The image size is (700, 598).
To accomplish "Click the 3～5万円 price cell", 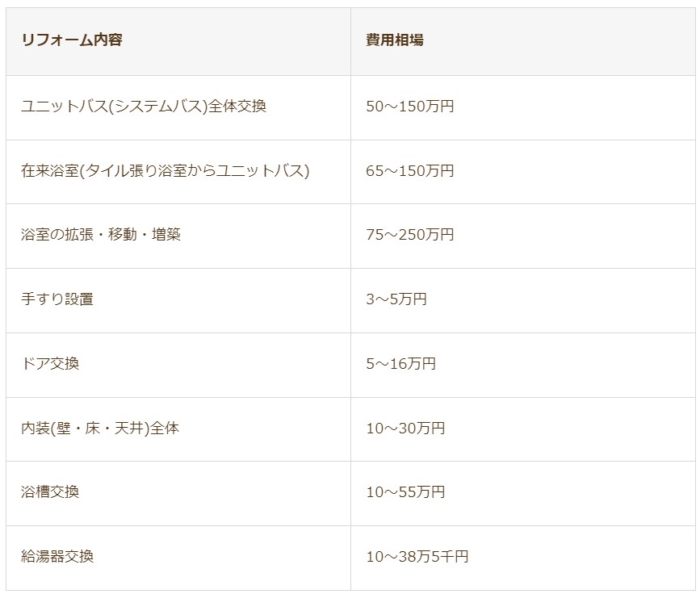I will coord(396,299).
